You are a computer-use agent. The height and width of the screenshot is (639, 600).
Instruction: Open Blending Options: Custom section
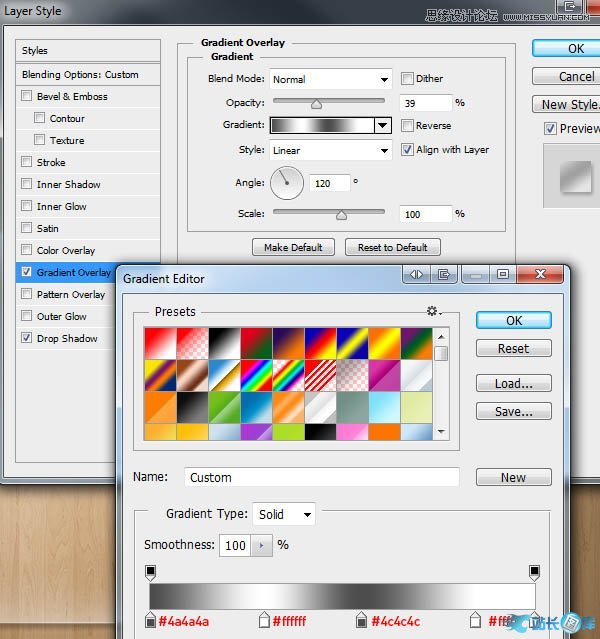click(80, 74)
